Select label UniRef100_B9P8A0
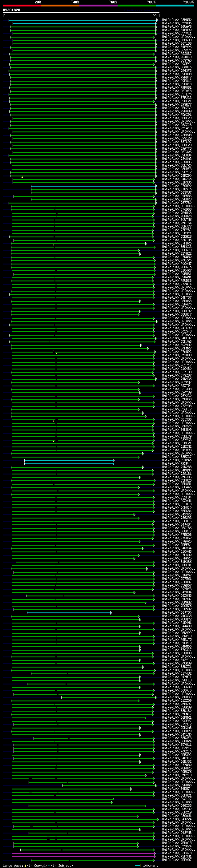Screen dimensions: 197x868 coord(177,785)
